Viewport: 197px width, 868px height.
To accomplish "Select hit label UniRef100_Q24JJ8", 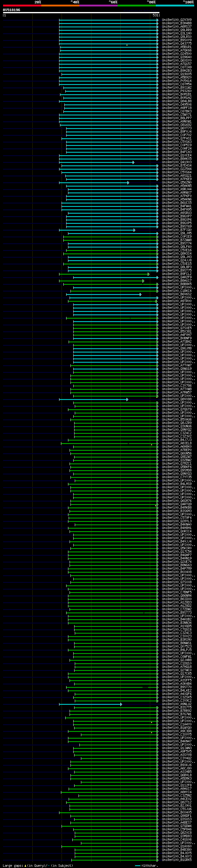I will point(177,260).
